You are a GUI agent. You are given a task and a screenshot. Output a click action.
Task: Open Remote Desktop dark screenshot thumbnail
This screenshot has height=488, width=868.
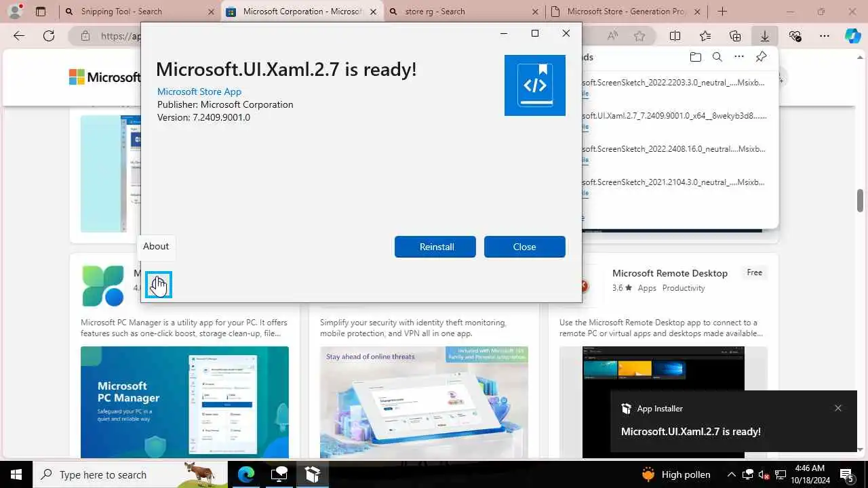[663, 402]
